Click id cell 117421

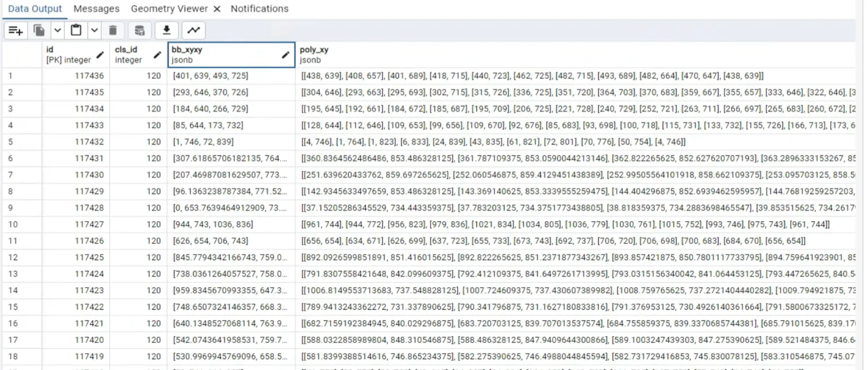[76, 324]
